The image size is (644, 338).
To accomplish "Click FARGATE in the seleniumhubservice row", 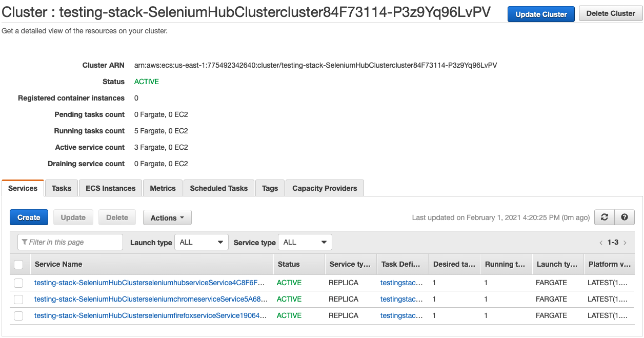I will (551, 283).
